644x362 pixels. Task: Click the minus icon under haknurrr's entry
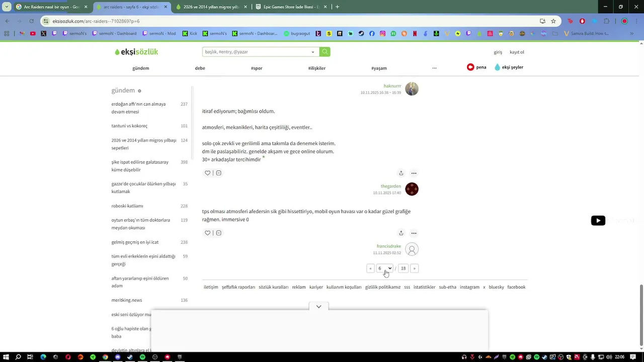(x=218, y=173)
